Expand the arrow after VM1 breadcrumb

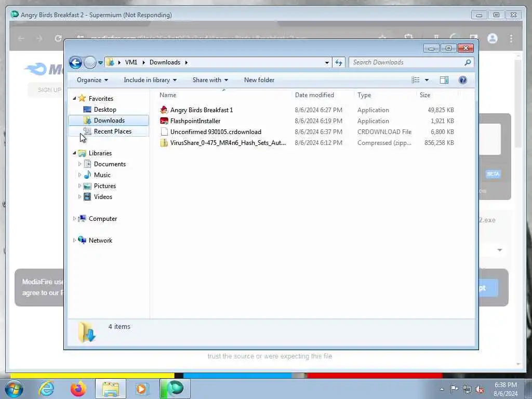pos(143,62)
